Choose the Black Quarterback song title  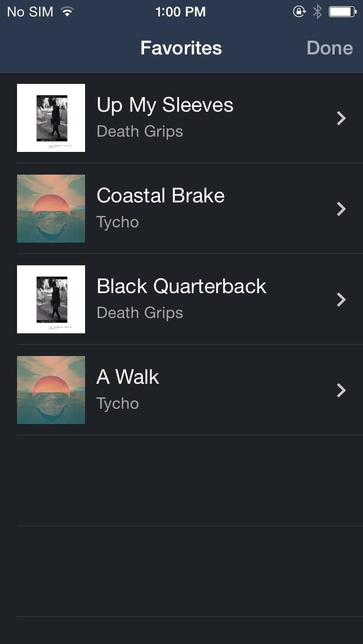click(x=181, y=286)
